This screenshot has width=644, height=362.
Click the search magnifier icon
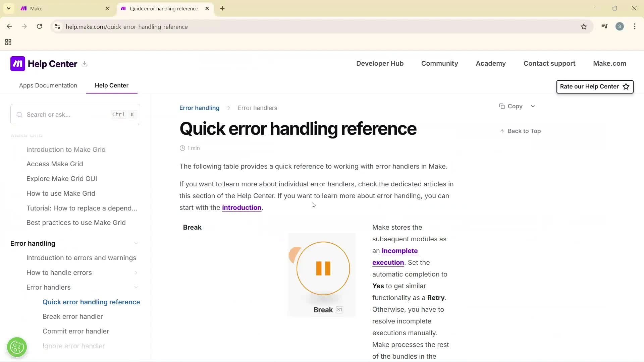point(19,114)
